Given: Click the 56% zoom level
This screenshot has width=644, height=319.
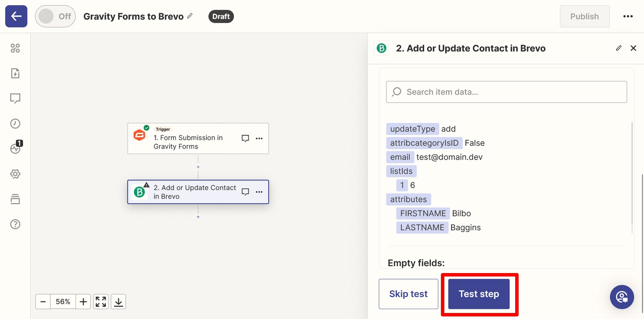Looking at the screenshot, I should (x=63, y=302).
